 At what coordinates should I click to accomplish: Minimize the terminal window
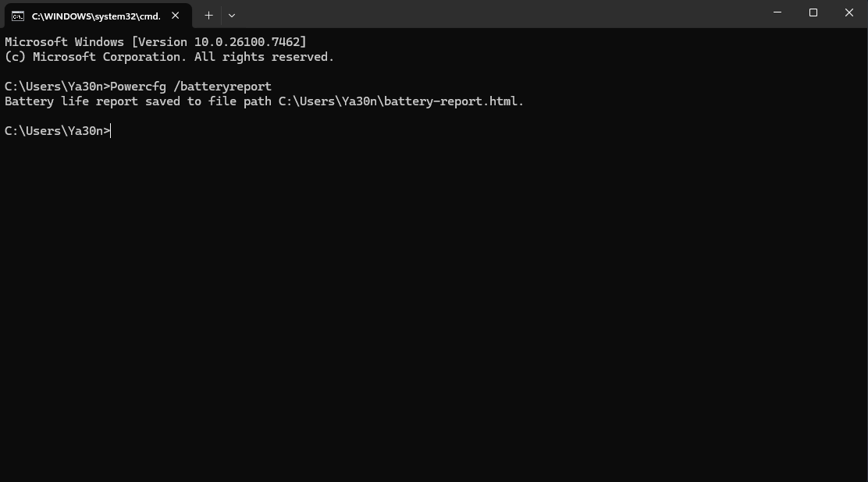tap(777, 13)
